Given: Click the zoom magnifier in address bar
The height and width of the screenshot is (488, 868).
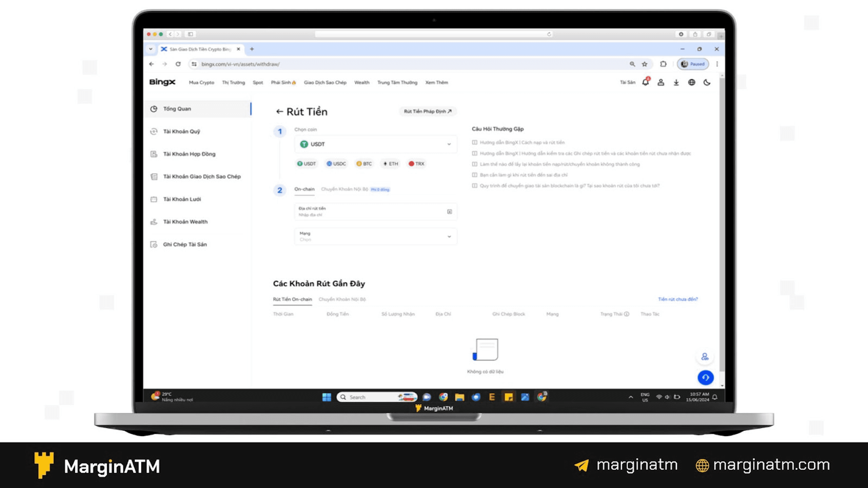Looking at the screenshot, I should (x=632, y=64).
